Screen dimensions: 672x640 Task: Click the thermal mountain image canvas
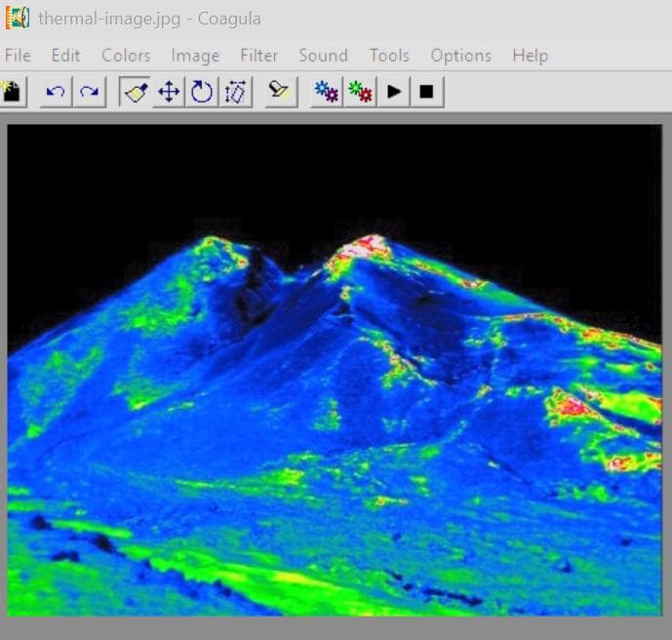pyautogui.click(x=335, y=371)
